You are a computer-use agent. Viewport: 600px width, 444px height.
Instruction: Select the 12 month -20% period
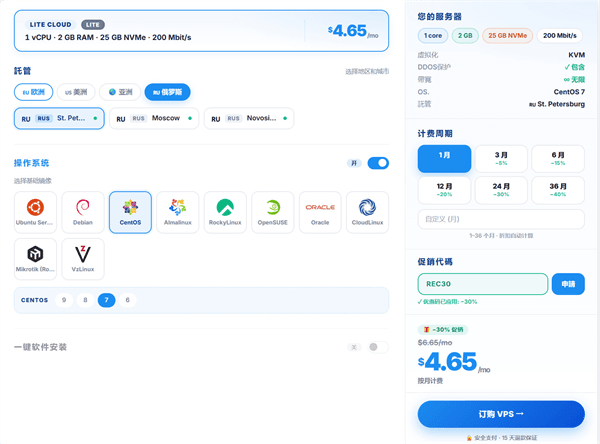444,190
